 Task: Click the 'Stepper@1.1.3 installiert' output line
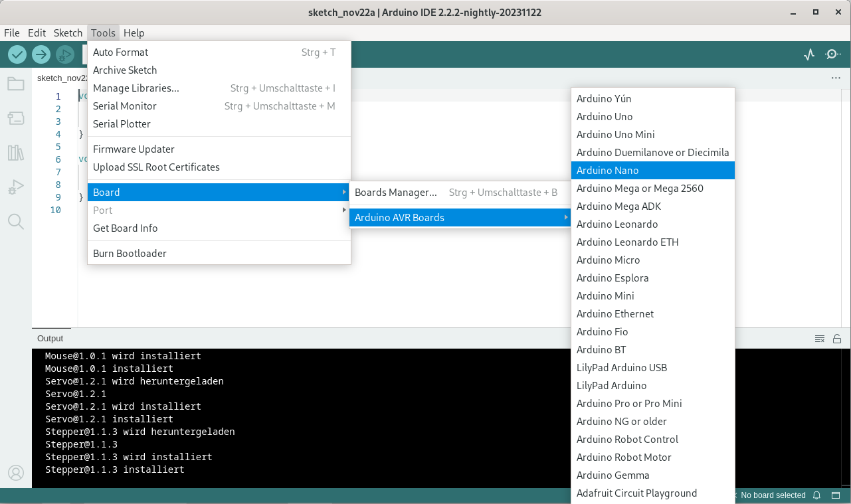[x=114, y=469]
